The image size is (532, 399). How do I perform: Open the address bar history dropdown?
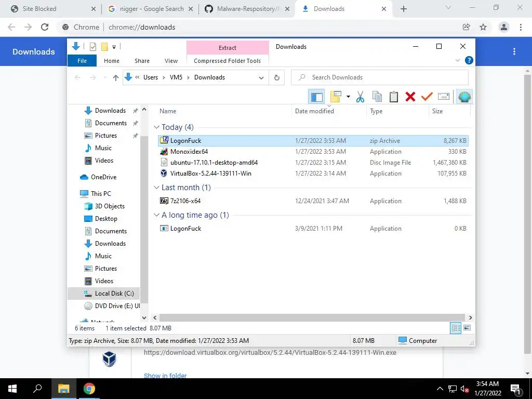click(261, 78)
